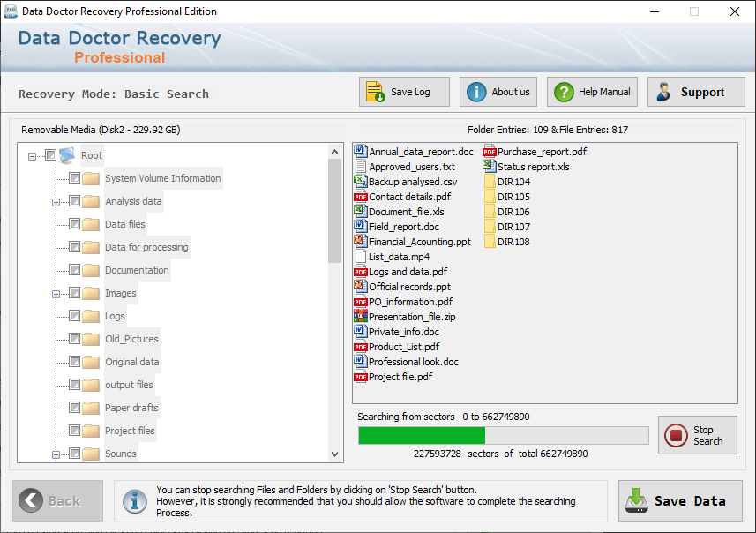Click the tree scrollbar down arrow
This screenshot has height=533, width=756.
334,454
